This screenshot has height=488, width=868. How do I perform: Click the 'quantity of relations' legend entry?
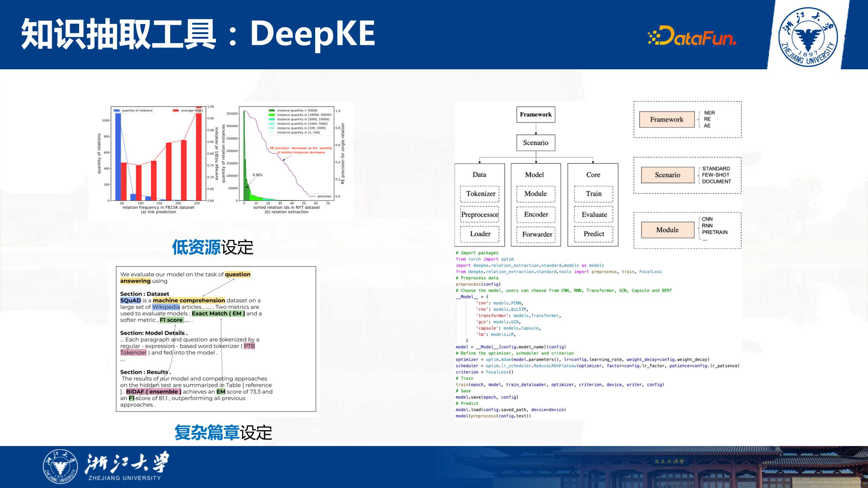point(133,111)
